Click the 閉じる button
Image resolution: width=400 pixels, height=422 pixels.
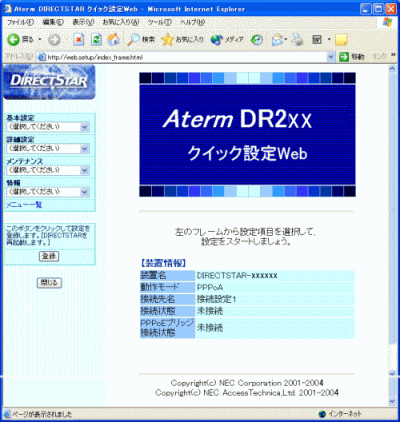point(49,283)
